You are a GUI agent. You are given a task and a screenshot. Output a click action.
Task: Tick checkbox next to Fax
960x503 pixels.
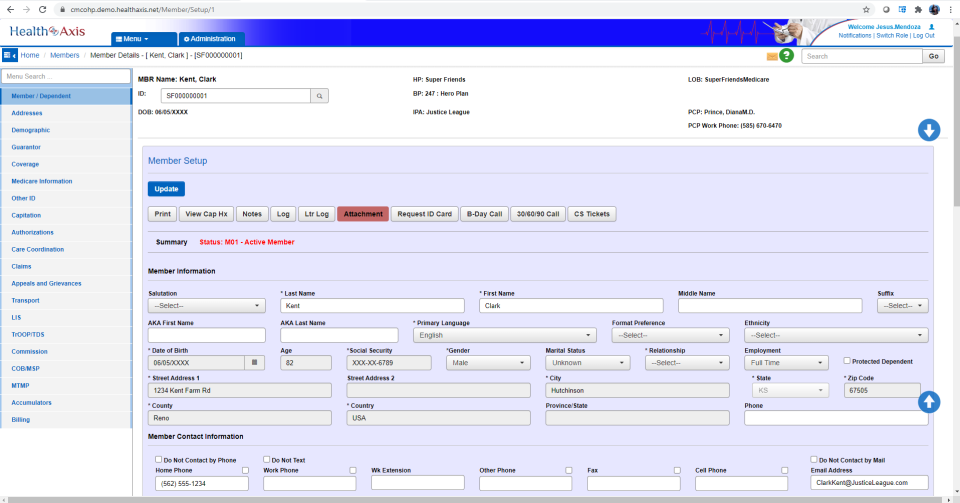click(677, 471)
